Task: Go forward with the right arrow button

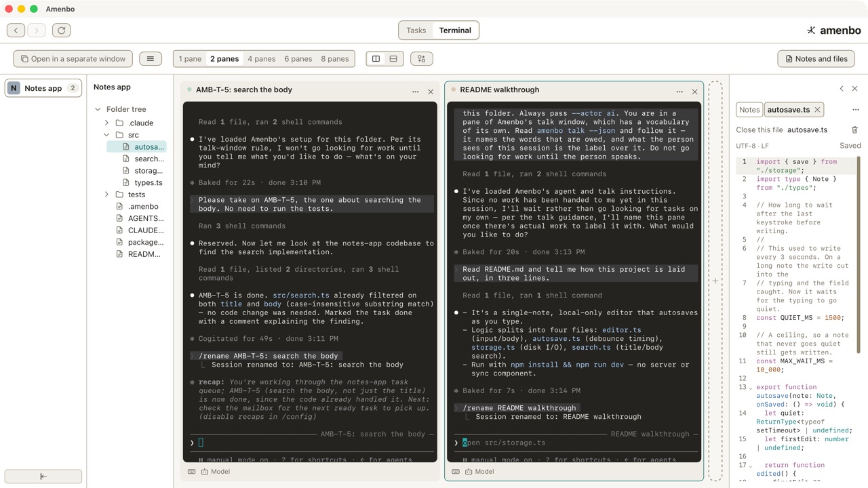Action: (x=37, y=30)
